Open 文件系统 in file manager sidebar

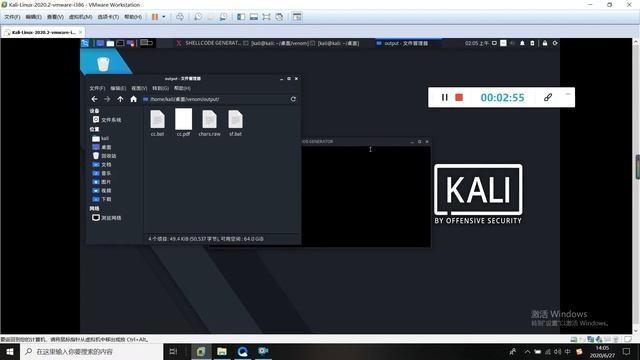click(x=107, y=120)
